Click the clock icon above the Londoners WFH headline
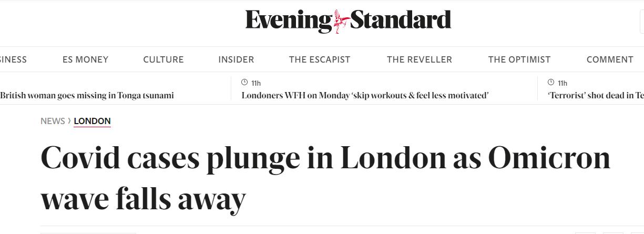The height and width of the screenshot is (234, 644). pyautogui.click(x=244, y=83)
